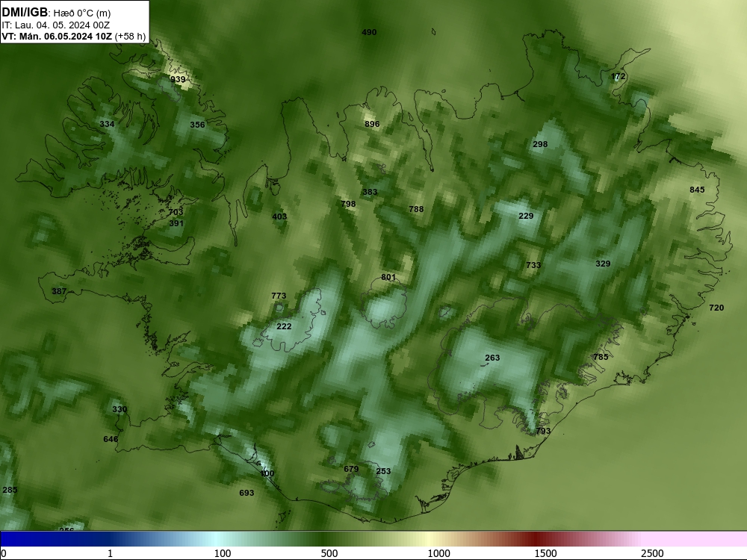
Task: Select the 356 map label
Action: click(197, 125)
